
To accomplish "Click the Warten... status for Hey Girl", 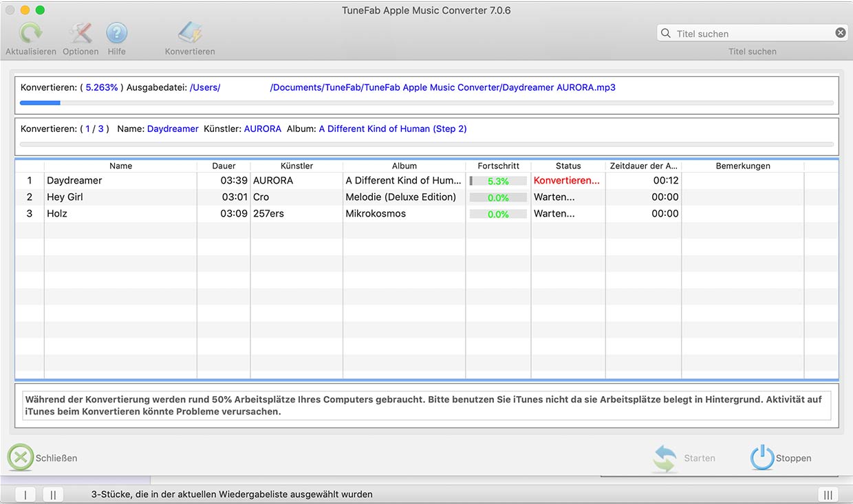I will [554, 197].
